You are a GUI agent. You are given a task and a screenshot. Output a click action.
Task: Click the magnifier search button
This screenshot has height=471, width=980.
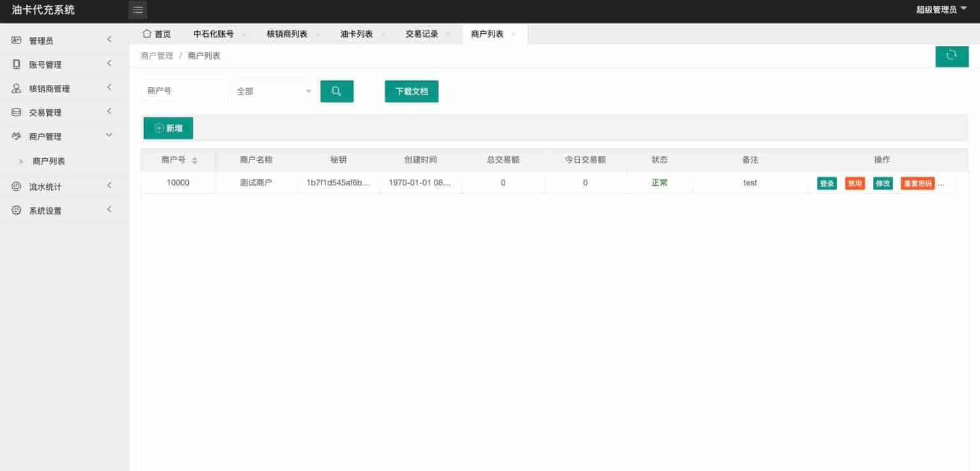pyautogui.click(x=336, y=91)
